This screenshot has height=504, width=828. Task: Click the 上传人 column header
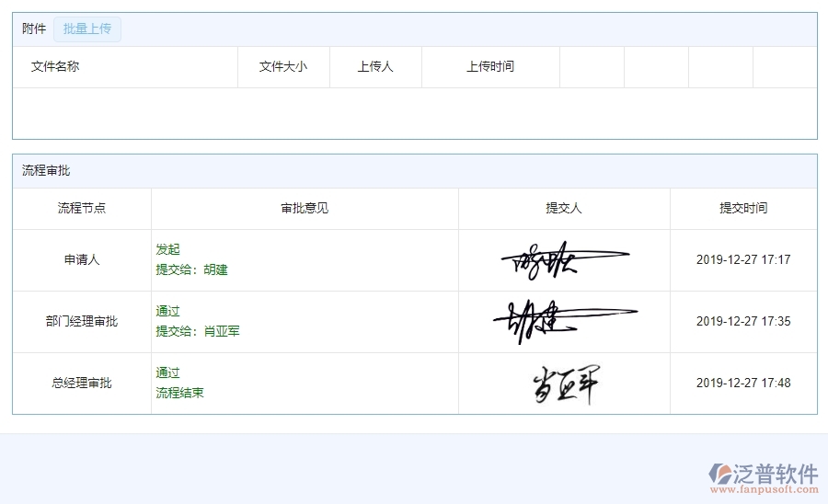click(375, 67)
